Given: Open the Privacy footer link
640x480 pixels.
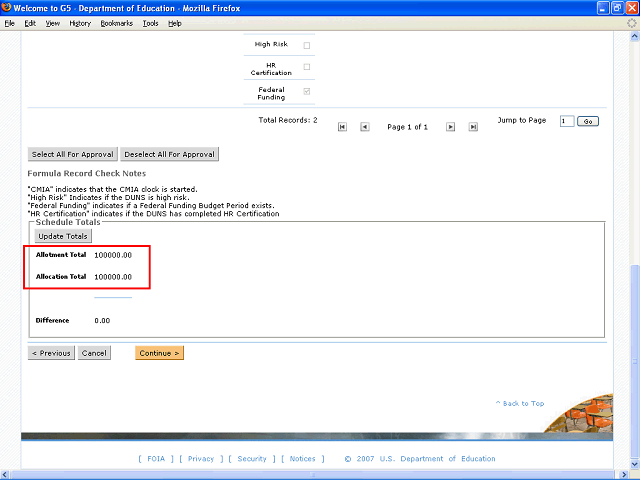Looking at the screenshot, I should [201, 459].
